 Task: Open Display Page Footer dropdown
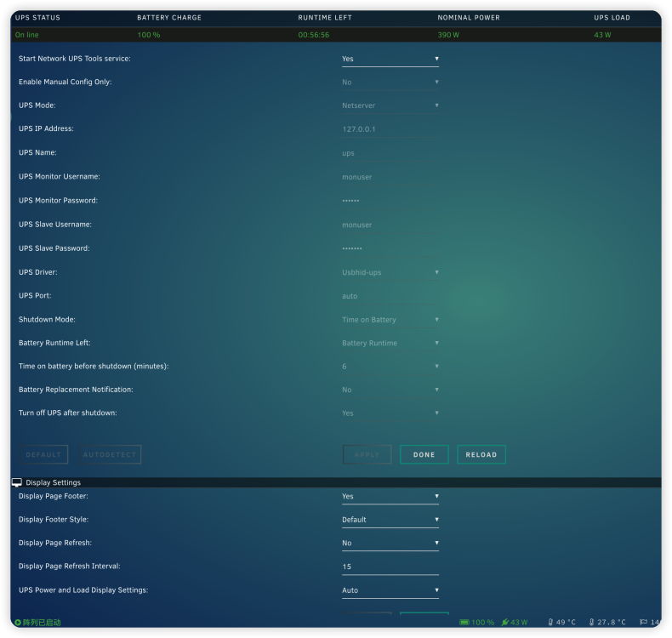tap(390, 497)
